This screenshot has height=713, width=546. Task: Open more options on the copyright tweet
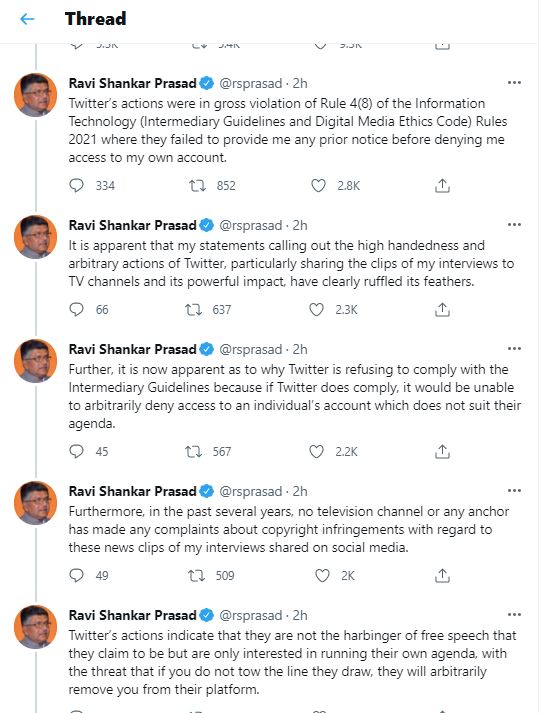click(514, 491)
